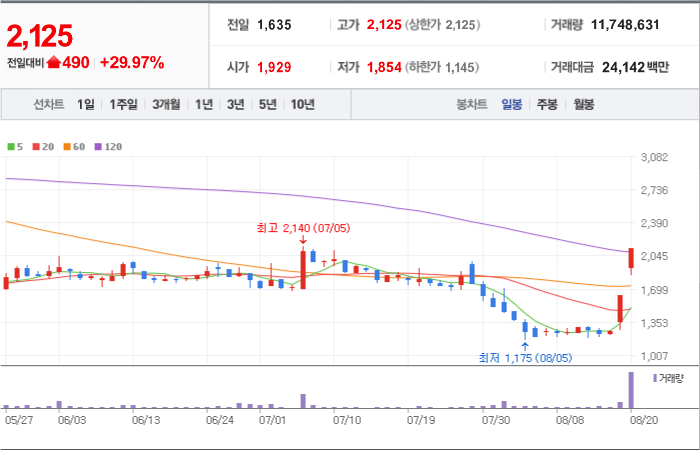This screenshot has width=700, height=450.
Task: Click the 고가 value 2,125
Action: click(384, 25)
